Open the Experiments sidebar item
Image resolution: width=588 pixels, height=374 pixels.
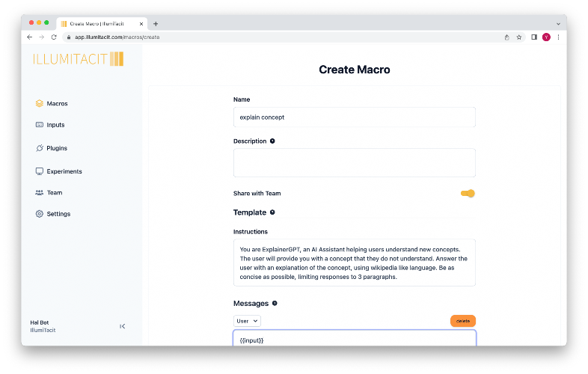(x=58, y=171)
